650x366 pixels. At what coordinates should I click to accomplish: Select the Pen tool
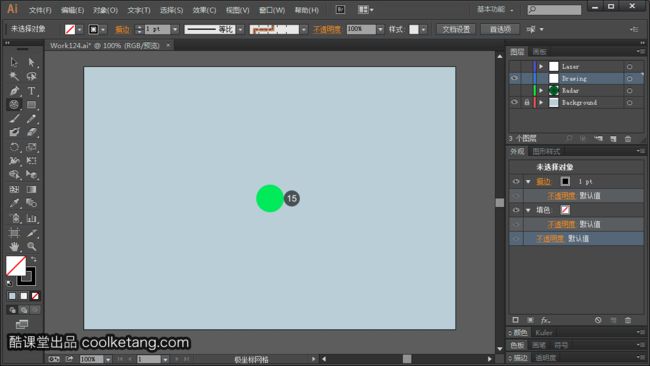[x=14, y=90]
